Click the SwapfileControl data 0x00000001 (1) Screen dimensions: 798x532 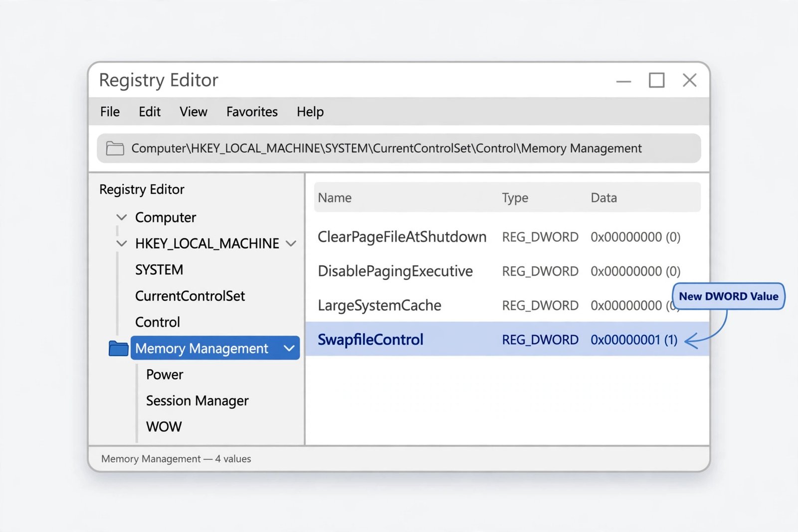point(634,340)
